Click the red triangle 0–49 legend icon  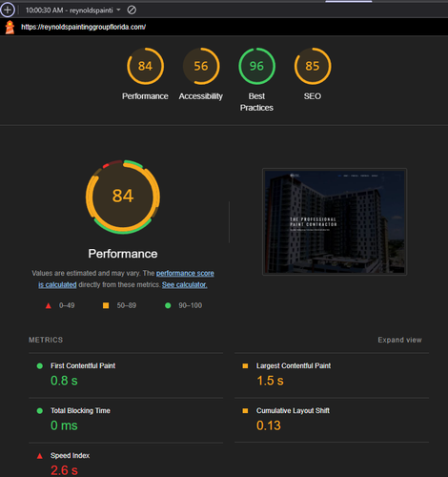49,305
